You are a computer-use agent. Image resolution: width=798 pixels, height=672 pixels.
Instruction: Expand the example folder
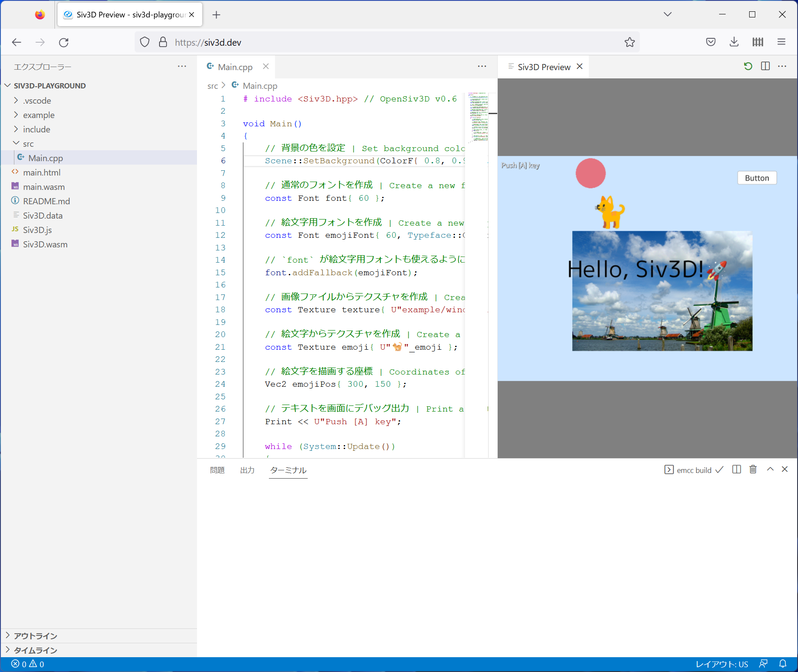click(39, 115)
